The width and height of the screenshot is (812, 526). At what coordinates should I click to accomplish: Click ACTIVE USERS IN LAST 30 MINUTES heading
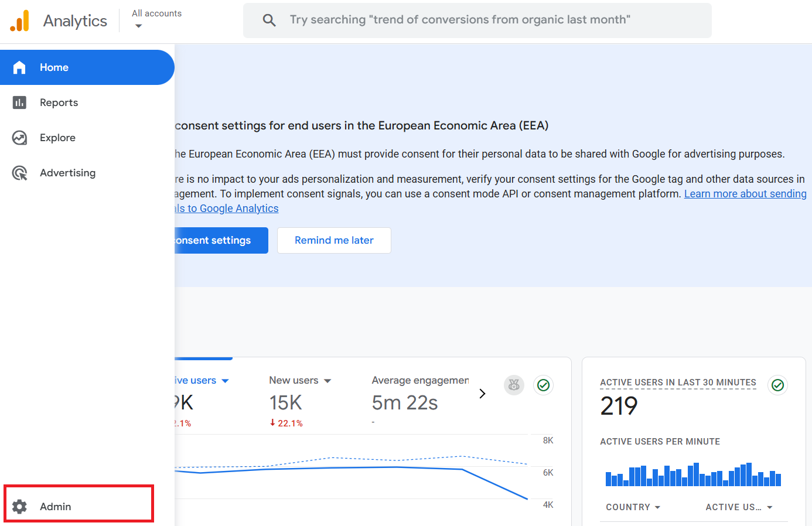pyautogui.click(x=678, y=382)
